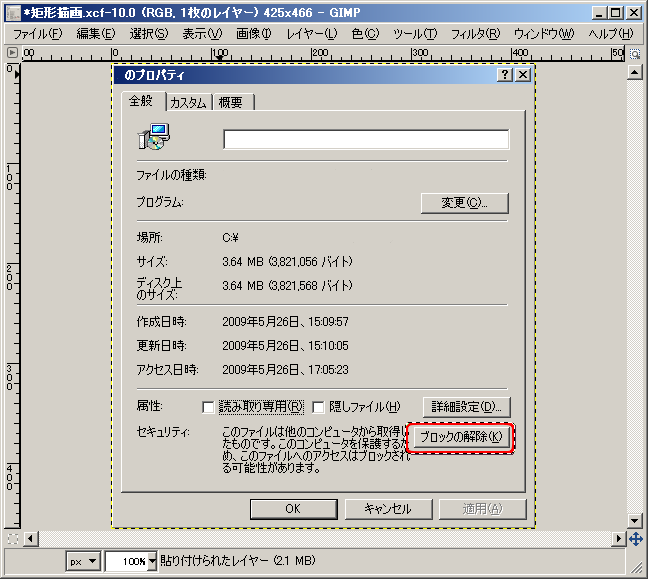
Task: Open the 表示(V) menu
Action: click(x=202, y=33)
